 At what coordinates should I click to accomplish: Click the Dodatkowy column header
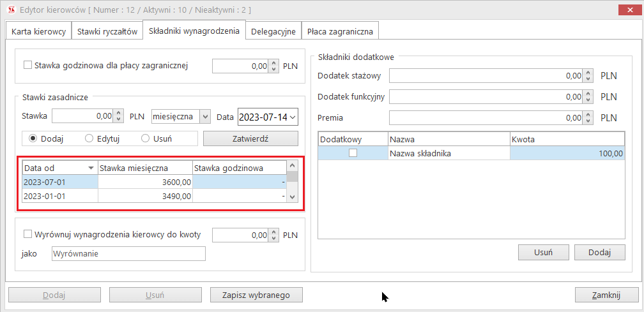click(353, 139)
